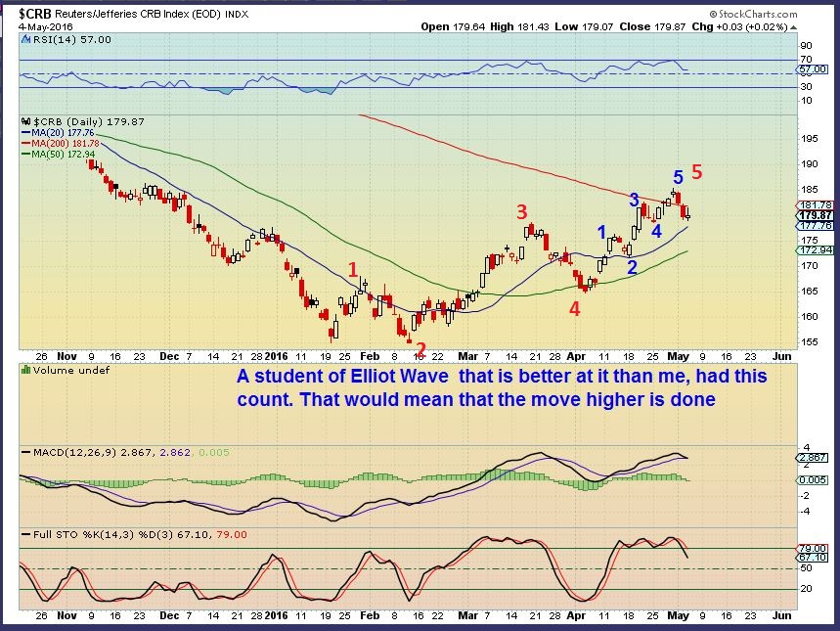Click the candlestick icon beside $CRB (Daily)

click(25, 121)
